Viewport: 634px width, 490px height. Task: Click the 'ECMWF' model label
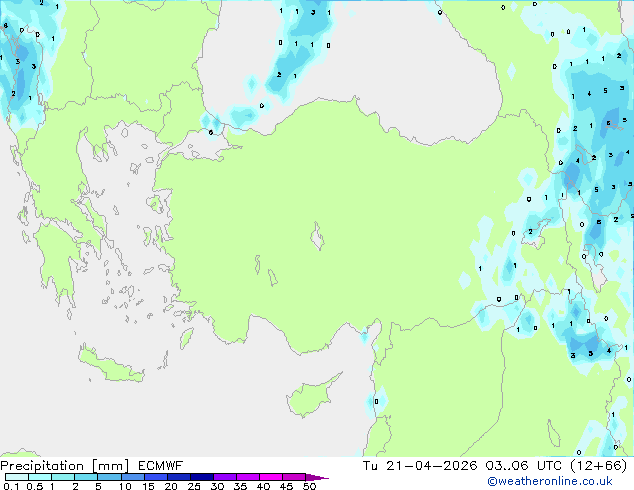point(160,466)
